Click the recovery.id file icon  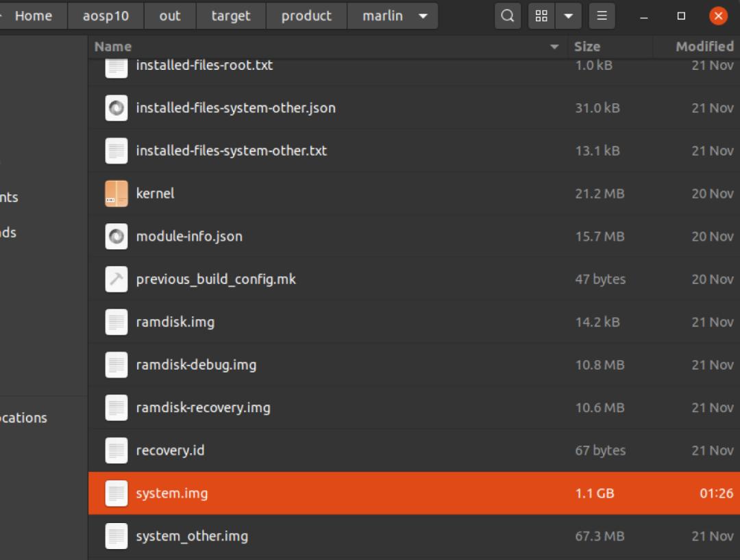point(116,450)
